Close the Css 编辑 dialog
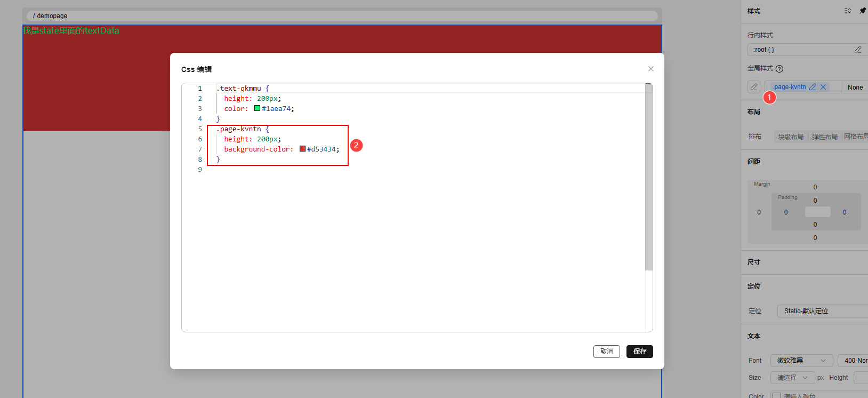Screen dimensions: 868x398 coord(650,69)
